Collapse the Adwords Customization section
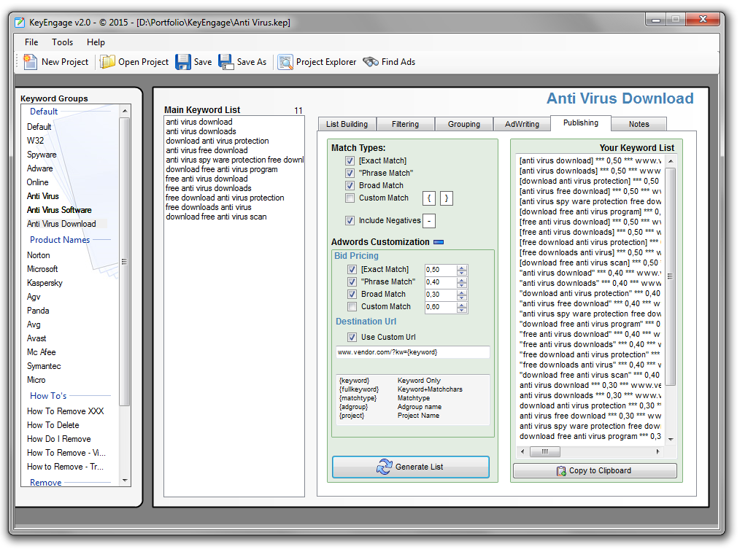The image size is (756, 552). [438, 242]
